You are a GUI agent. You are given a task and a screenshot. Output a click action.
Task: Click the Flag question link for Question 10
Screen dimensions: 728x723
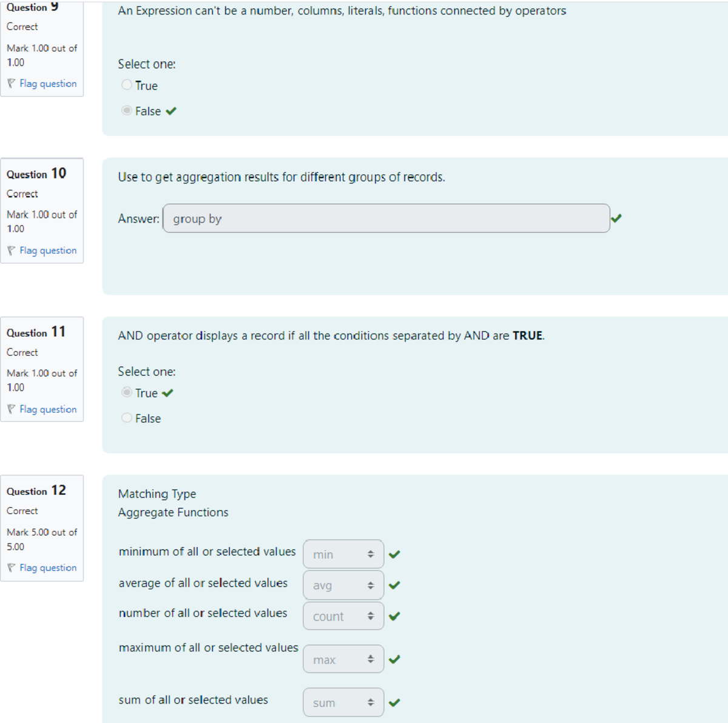tap(48, 251)
